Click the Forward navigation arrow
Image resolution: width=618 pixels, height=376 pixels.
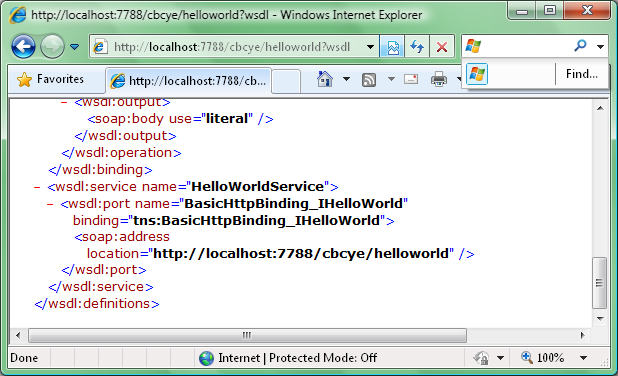pyautogui.click(x=52, y=47)
